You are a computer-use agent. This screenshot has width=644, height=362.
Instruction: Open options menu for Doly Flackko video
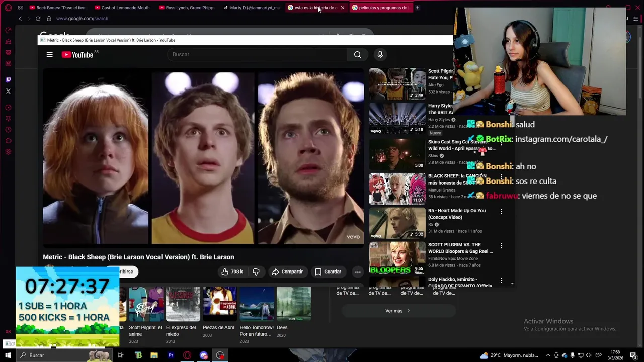tap(501, 280)
